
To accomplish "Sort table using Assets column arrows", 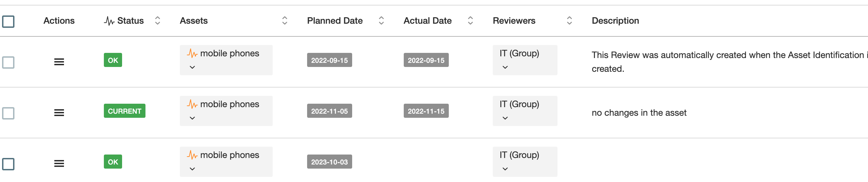I will coord(284,21).
